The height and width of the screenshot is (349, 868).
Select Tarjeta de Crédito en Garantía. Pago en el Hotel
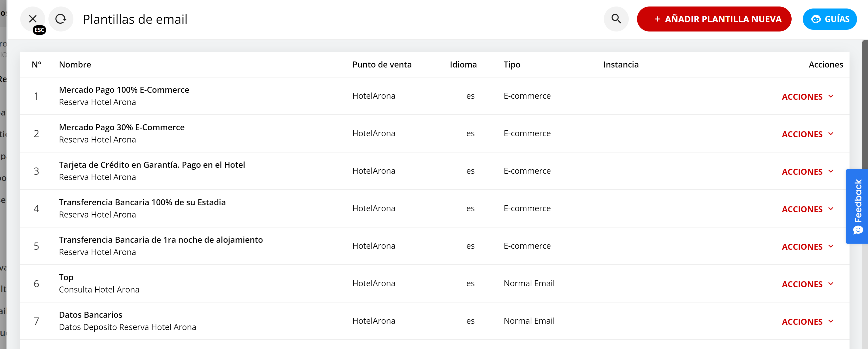tap(152, 164)
